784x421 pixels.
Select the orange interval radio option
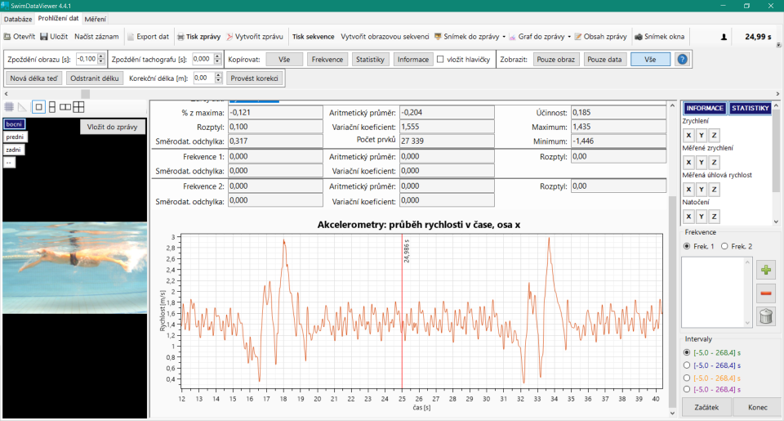coord(686,378)
